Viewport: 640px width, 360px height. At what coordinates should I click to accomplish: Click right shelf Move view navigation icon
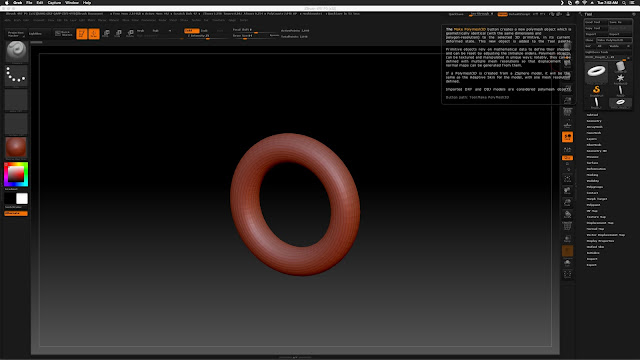(567, 191)
